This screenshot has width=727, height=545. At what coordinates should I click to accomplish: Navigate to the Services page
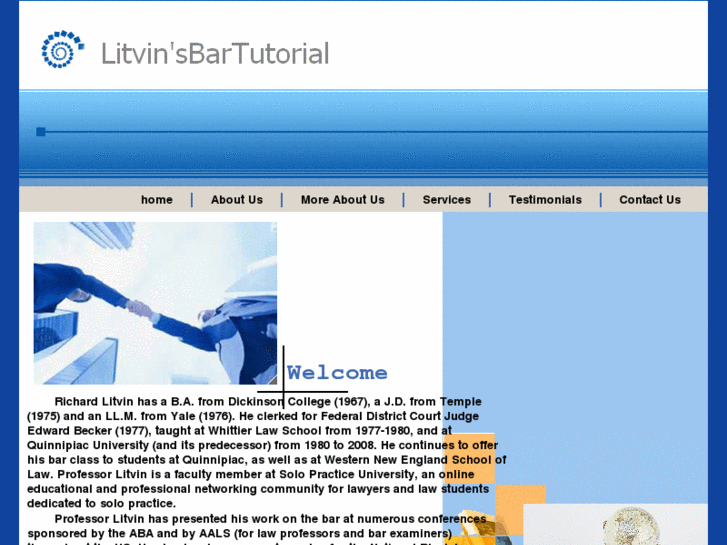click(x=446, y=199)
